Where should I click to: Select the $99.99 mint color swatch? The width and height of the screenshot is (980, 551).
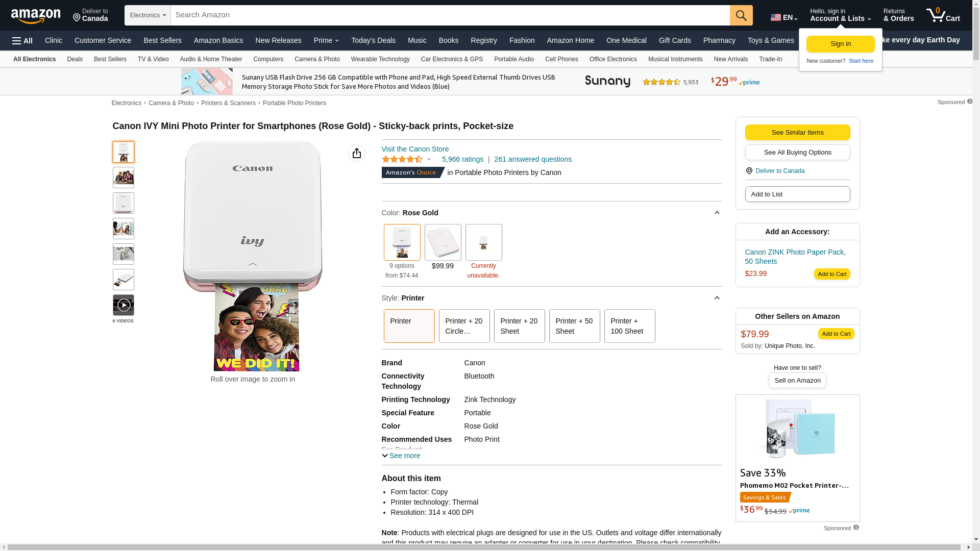[x=443, y=242]
